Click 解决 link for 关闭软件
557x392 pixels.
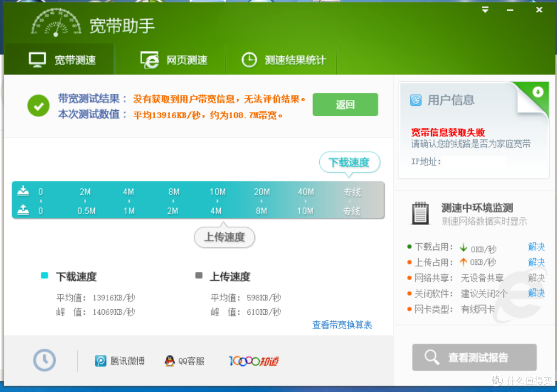(536, 293)
